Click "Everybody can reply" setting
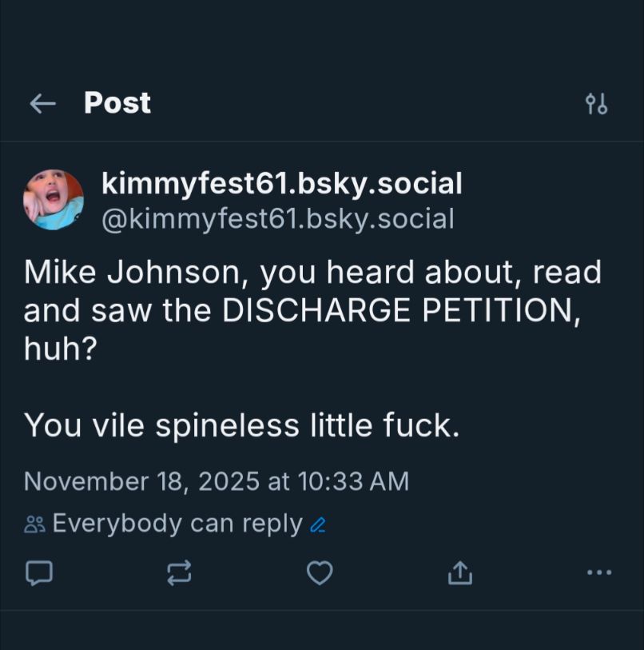 click(x=177, y=524)
